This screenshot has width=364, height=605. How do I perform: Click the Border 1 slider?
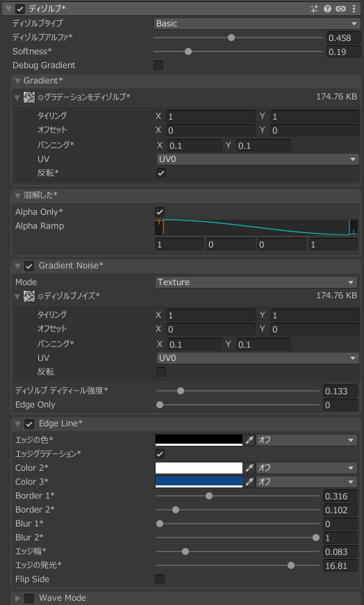(x=238, y=496)
